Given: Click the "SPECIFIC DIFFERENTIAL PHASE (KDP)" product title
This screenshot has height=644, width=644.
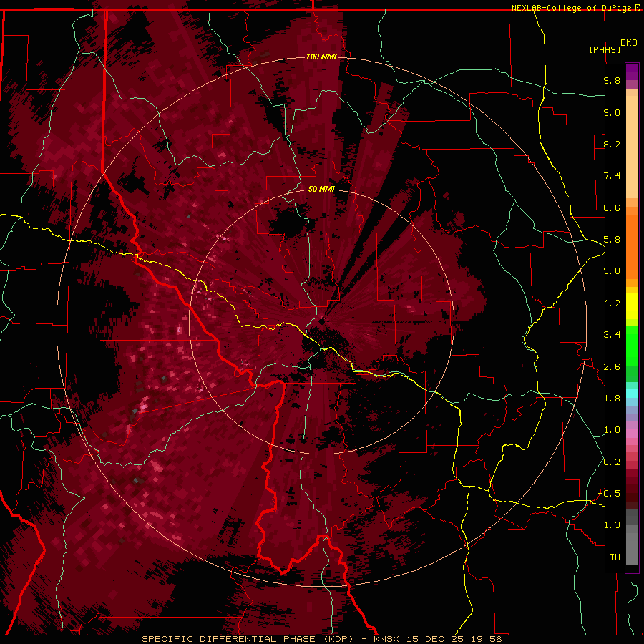Looking at the screenshot, I should (248, 639).
